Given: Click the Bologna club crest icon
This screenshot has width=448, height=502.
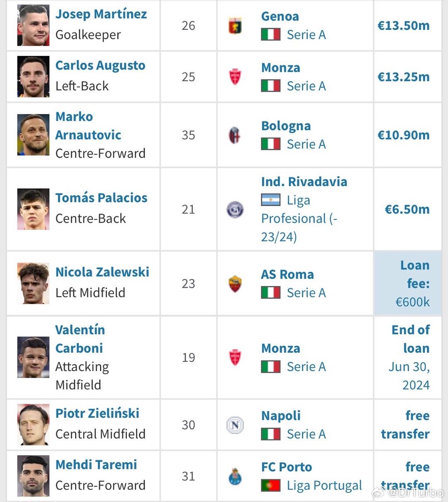Looking at the screenshot, I should click(235, 135).
